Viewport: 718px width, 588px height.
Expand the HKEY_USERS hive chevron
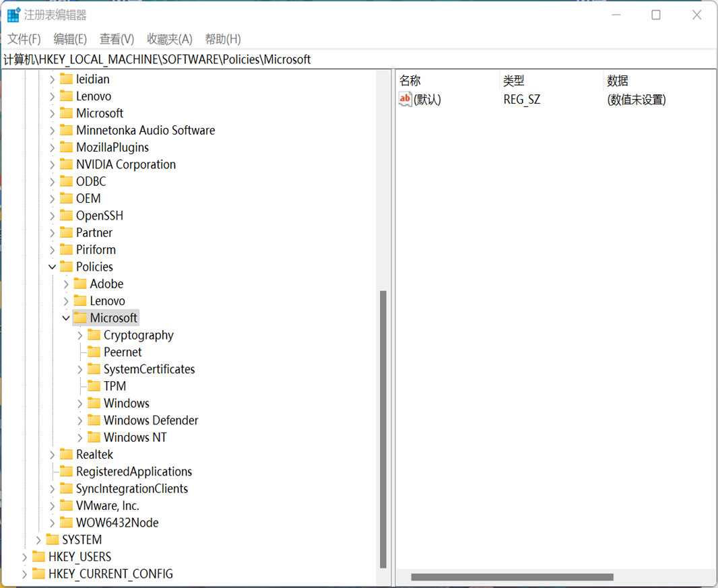[x=25, y=557]
